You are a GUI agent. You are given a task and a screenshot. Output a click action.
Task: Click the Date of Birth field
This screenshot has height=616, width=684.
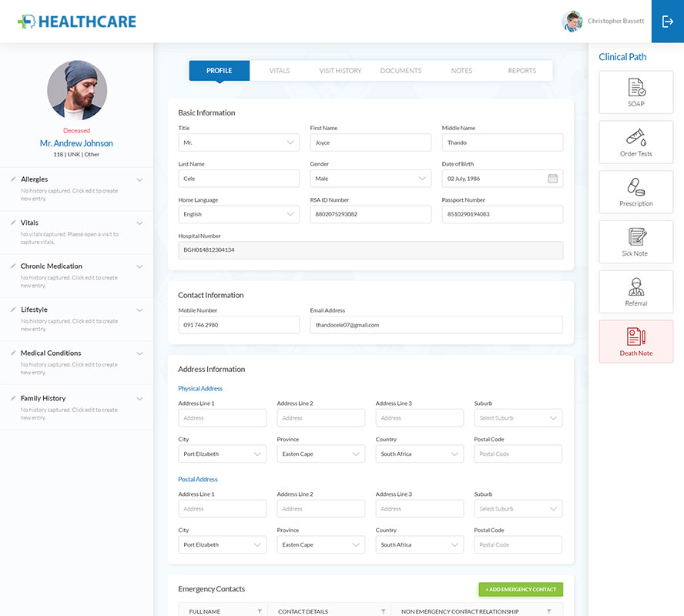point(502,179)
